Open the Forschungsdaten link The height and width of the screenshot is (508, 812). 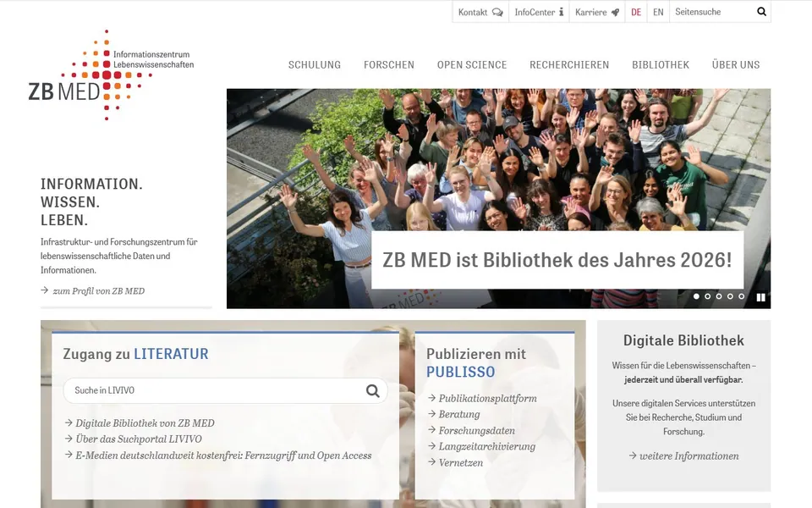pos(472,430)
